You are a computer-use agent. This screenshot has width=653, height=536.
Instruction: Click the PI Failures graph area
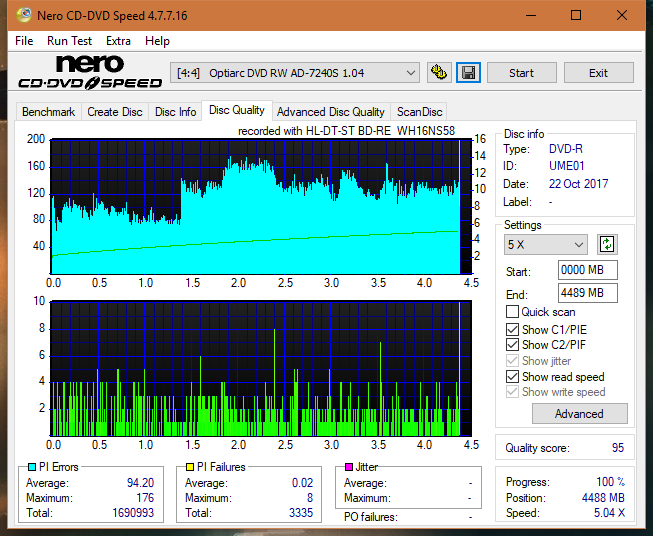(x=261, y=369)
